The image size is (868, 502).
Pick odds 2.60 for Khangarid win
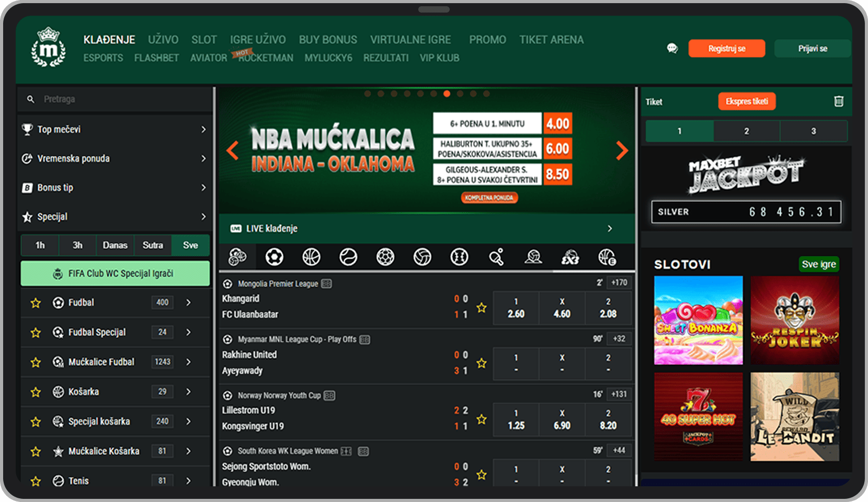516,307
